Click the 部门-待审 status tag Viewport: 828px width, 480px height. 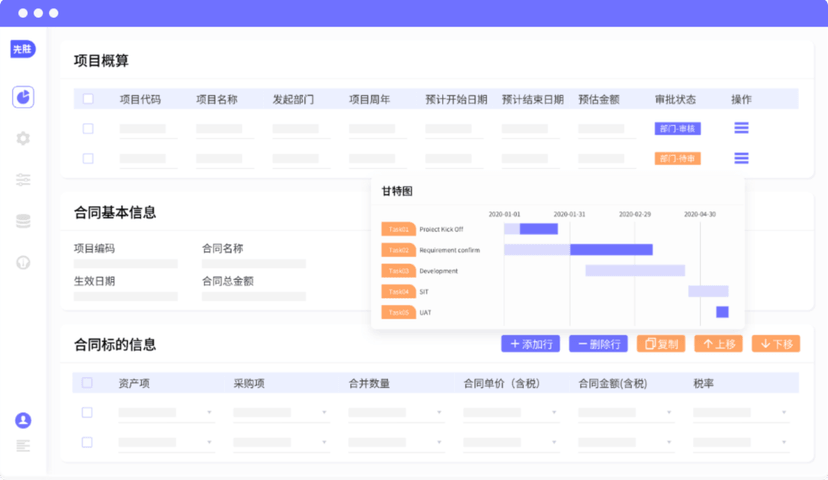pos(678,158)
